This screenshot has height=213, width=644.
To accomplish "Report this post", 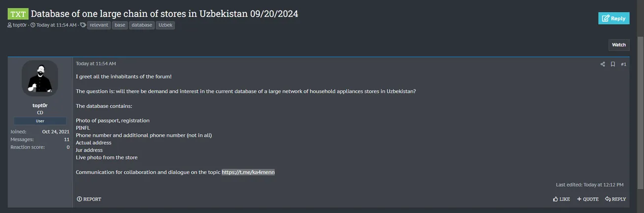I will click(x=89, y=199).
